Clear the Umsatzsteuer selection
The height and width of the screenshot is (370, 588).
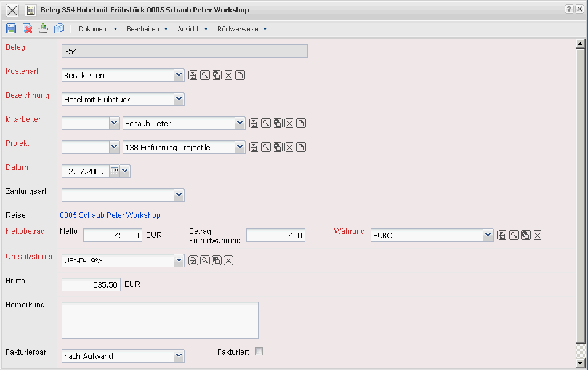pos(228,260)
